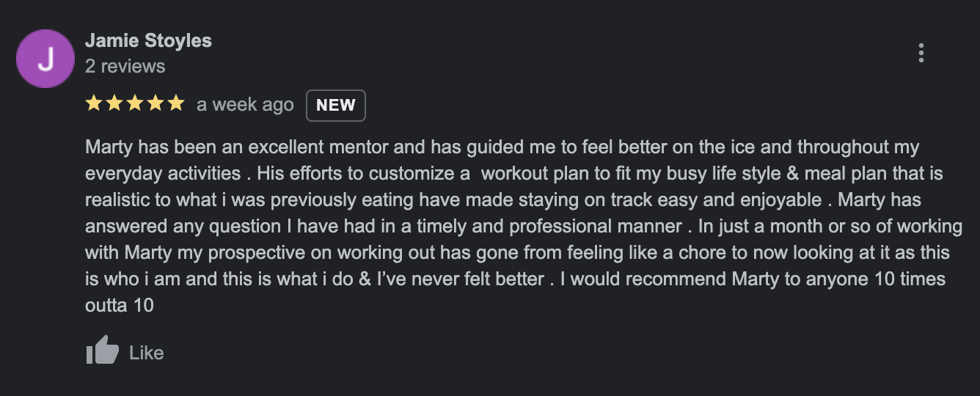Click the "2 reviews" count link

point(125,66)
